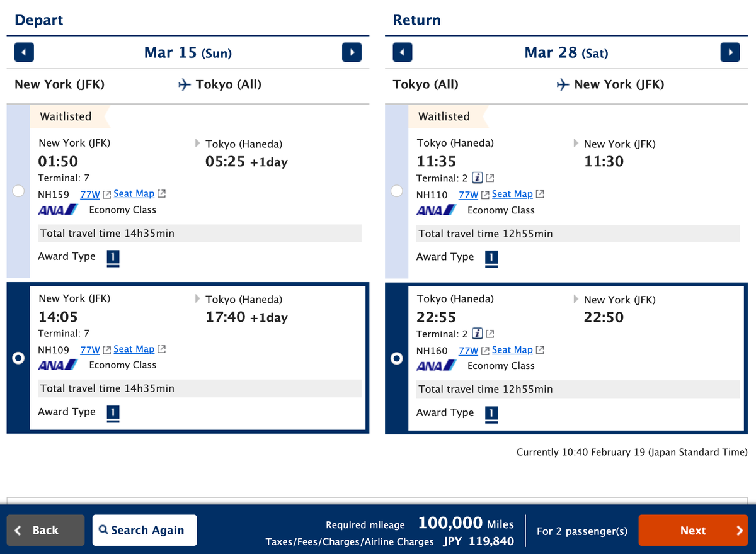Click Search Again to modify the search

point(144,530)
